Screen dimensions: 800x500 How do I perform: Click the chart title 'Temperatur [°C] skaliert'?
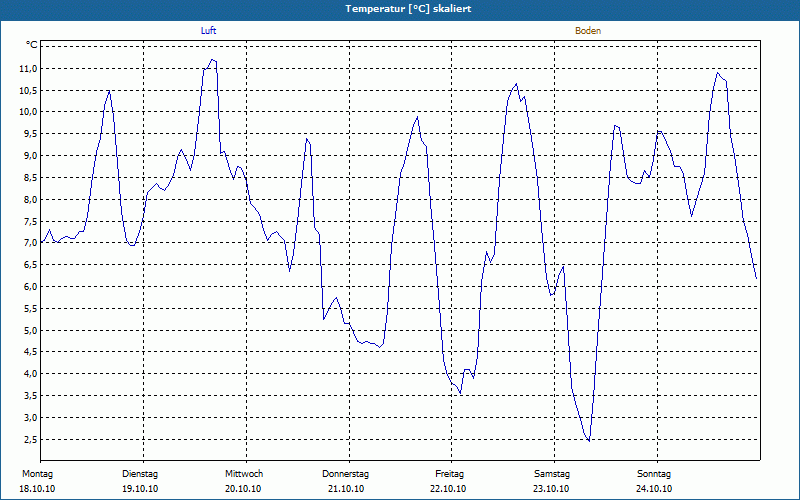pos(408,9)
